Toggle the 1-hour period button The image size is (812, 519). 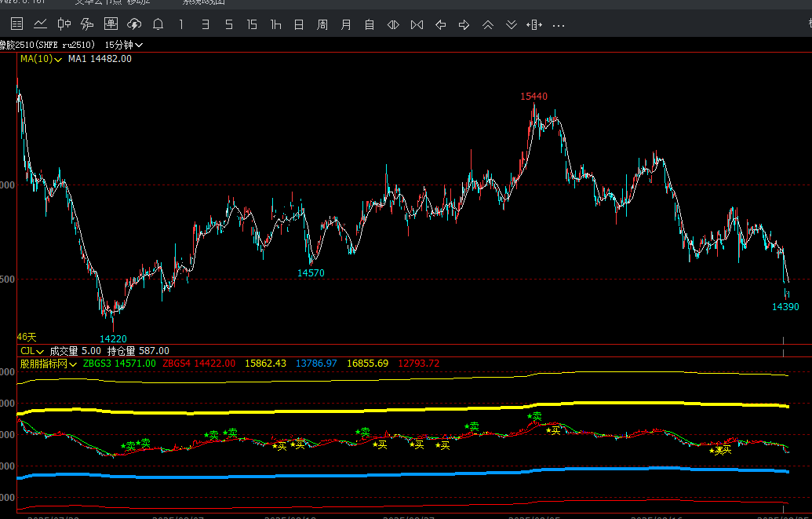pyautogui.click(x=275, y=25)
